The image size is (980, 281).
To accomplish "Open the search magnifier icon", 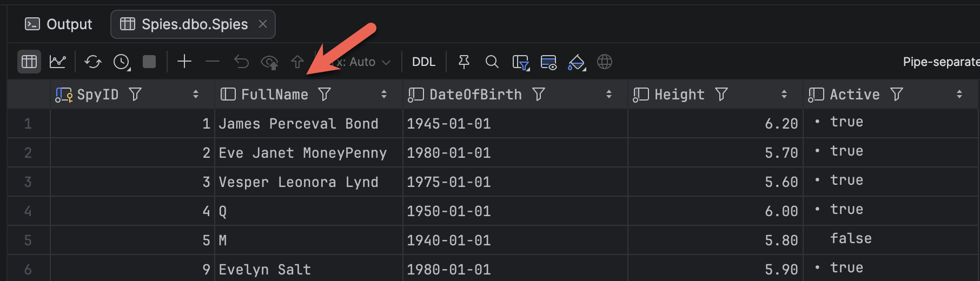I will tap(492, 62).
